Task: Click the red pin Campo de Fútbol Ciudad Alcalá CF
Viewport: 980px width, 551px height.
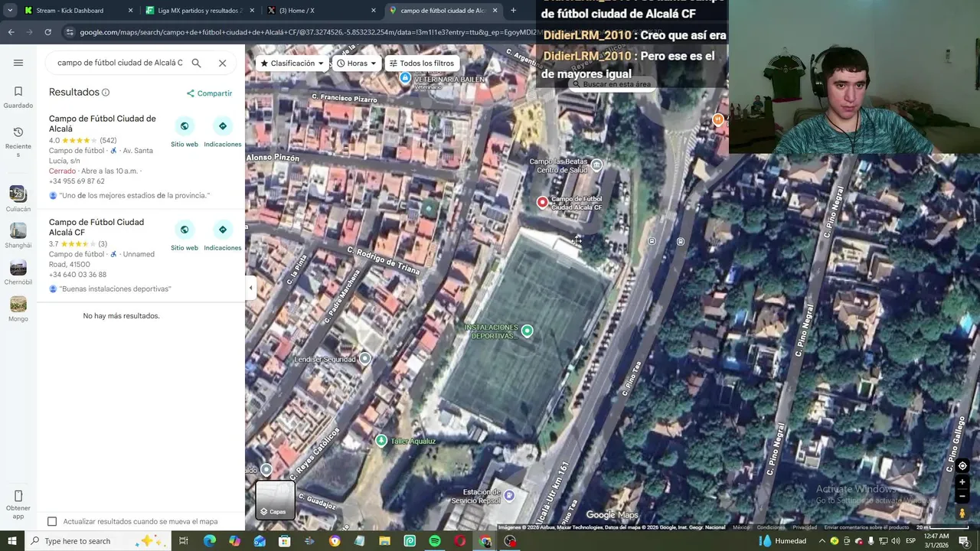Action: click(x=542, y=202)
